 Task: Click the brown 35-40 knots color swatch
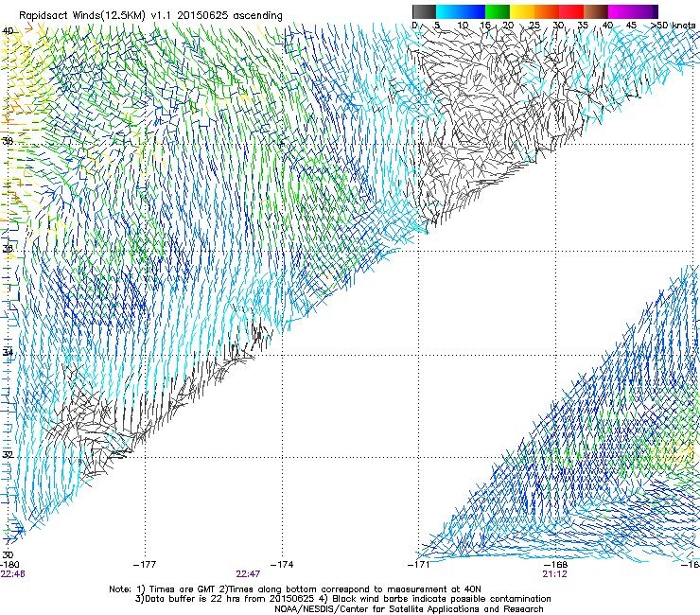[596, 11]
